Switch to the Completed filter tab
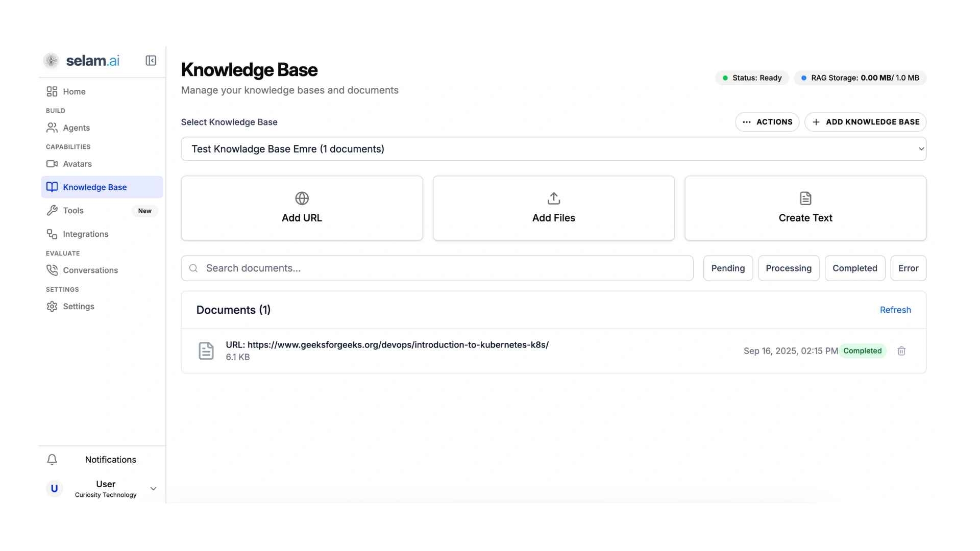 (855, 268)
